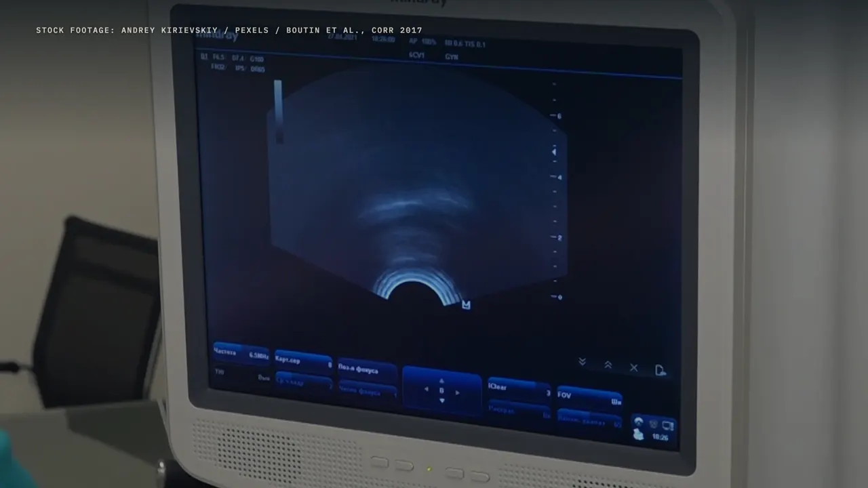This screenshot has height=488, width=868.
Task: Open the display monitor status icon
Action: point(667,425)
